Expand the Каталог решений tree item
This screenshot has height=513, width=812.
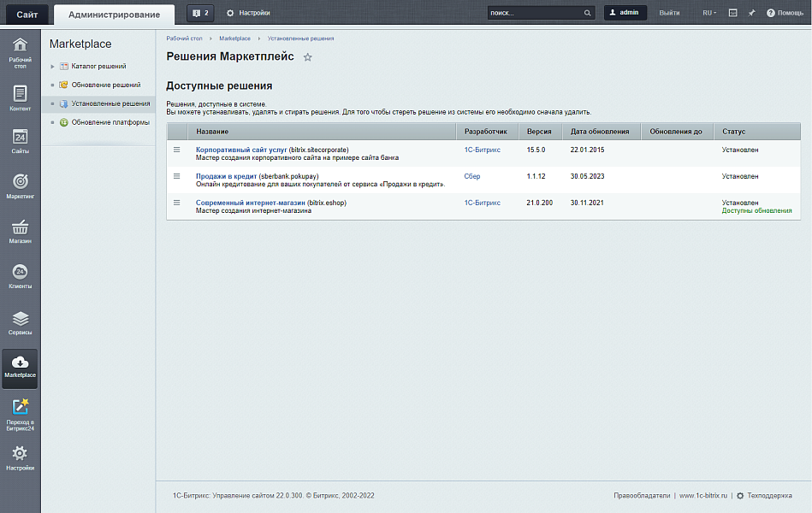pyautogui.click(x=52, y=67)
